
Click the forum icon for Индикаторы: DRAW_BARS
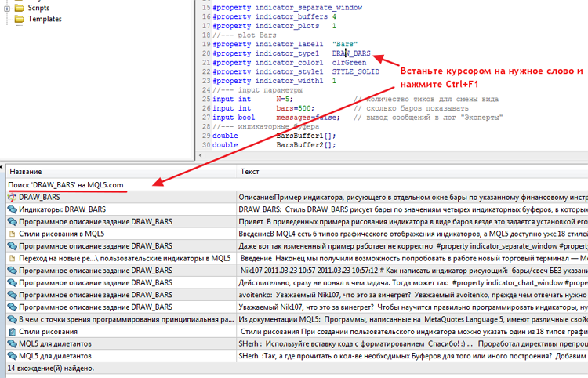tap(12, 209)
